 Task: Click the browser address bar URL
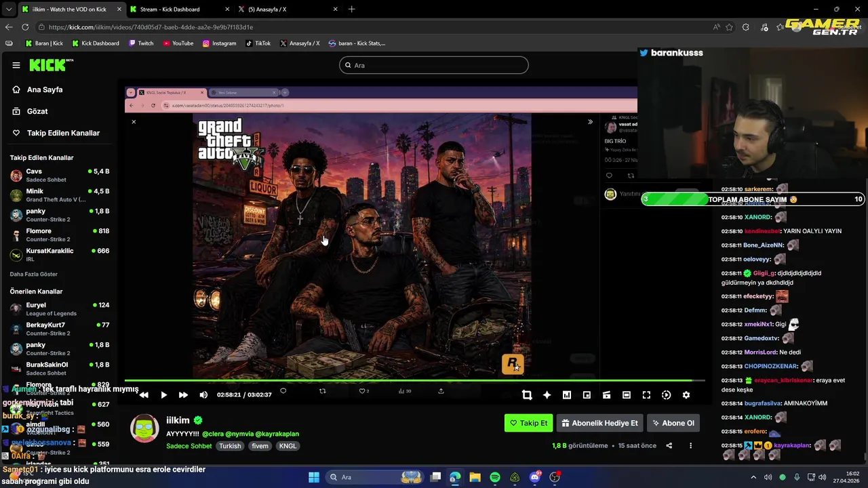pyautogui.click(x=151, y=27)
